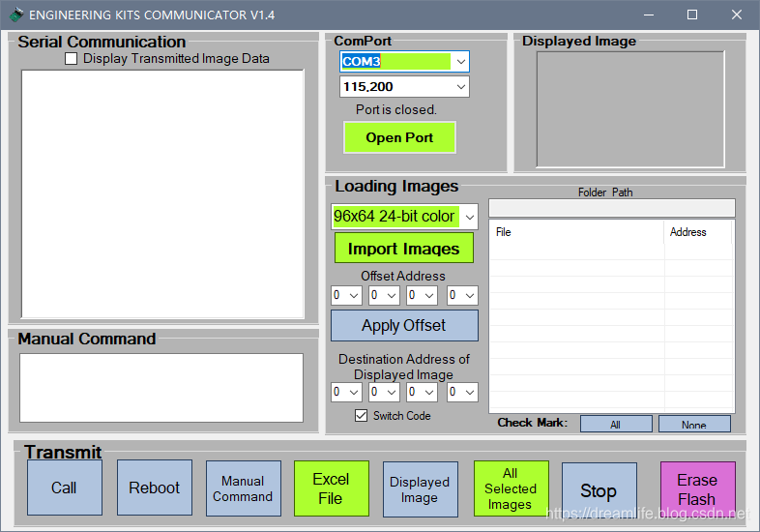Click the Serial Communication output area

[x=162, y=194]
